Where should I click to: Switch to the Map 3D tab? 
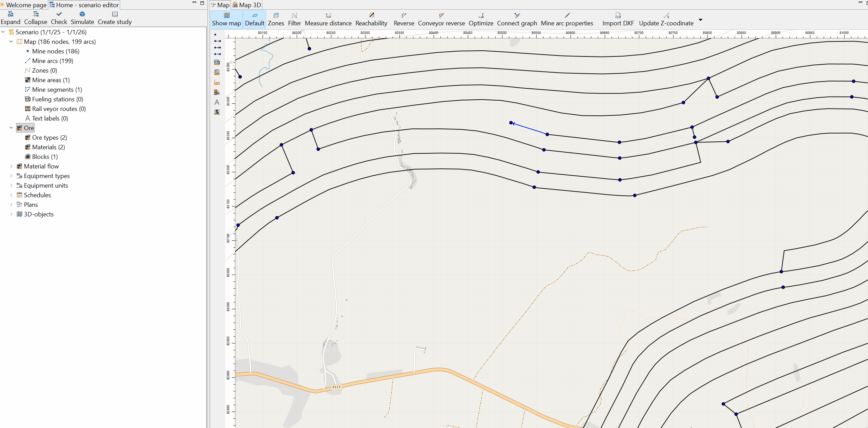pos(247,5)
